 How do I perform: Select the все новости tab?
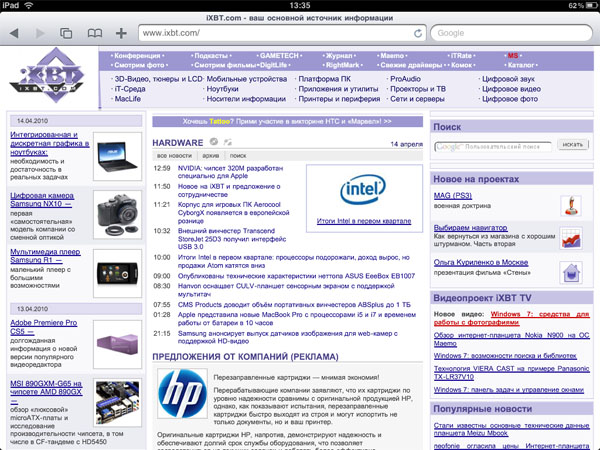point(173,156)
